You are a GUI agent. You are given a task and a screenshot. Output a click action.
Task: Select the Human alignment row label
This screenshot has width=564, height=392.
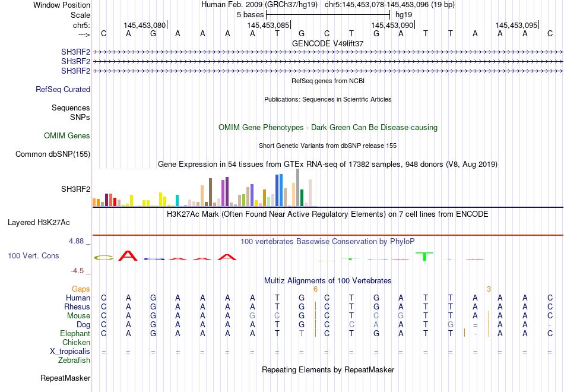tap(78, 298)
